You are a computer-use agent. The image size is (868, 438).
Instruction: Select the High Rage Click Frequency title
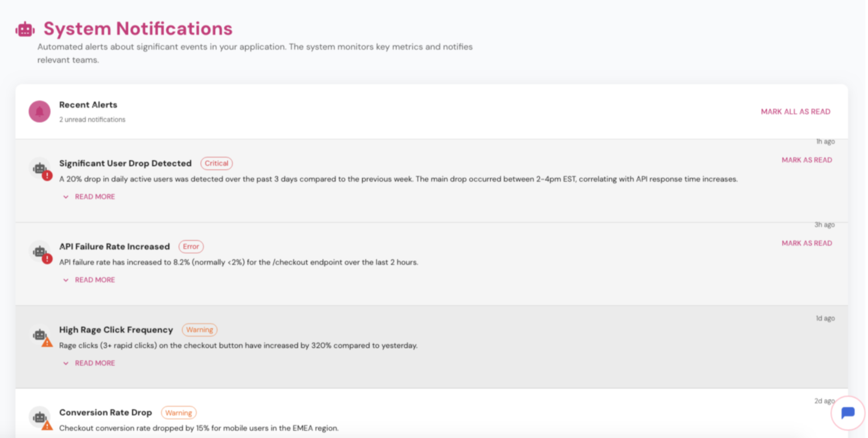(116, 330)
